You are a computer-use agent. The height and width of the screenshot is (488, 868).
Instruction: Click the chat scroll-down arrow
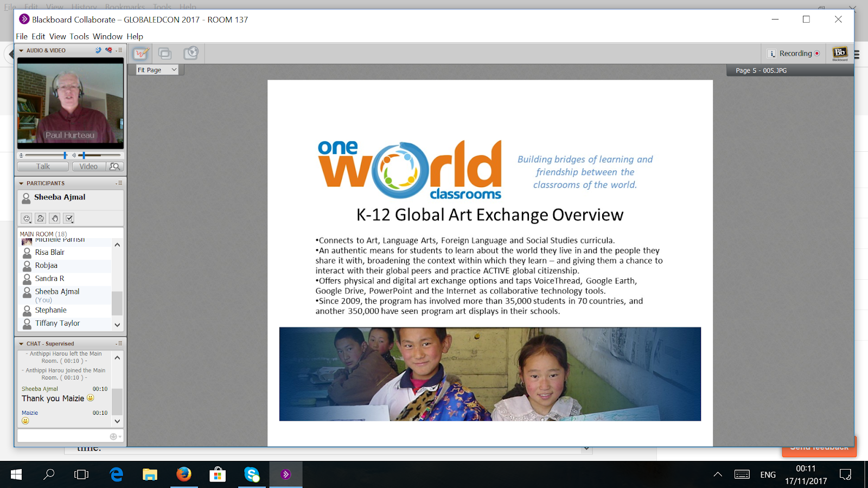point(117,421)
